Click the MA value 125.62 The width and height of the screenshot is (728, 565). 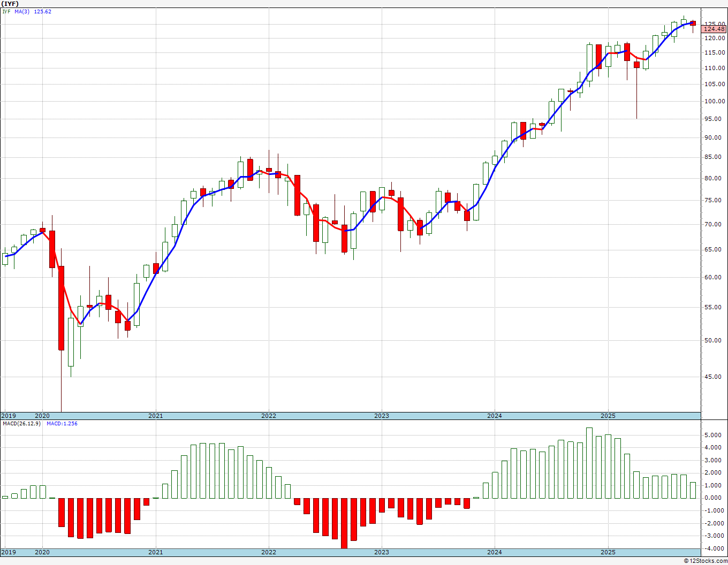pyautogui.click(x=43, y=12)
